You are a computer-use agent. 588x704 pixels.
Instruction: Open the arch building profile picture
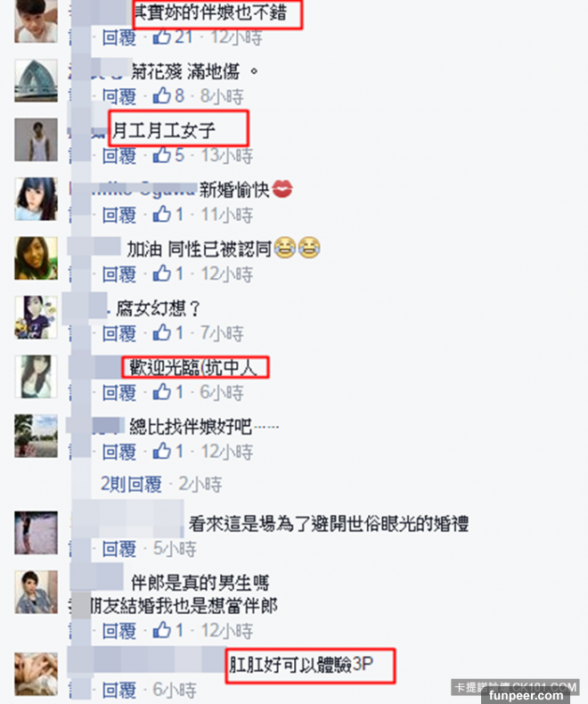click(36, 81)
